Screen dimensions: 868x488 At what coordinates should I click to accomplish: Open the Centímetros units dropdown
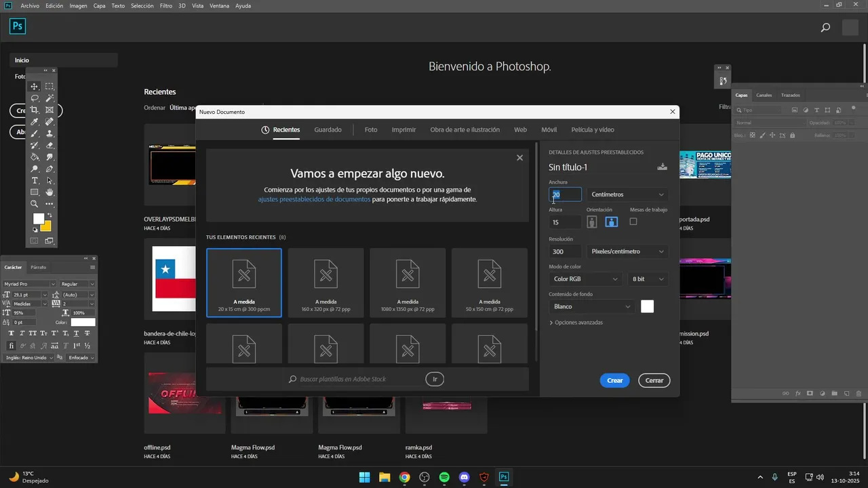[627, 195]
